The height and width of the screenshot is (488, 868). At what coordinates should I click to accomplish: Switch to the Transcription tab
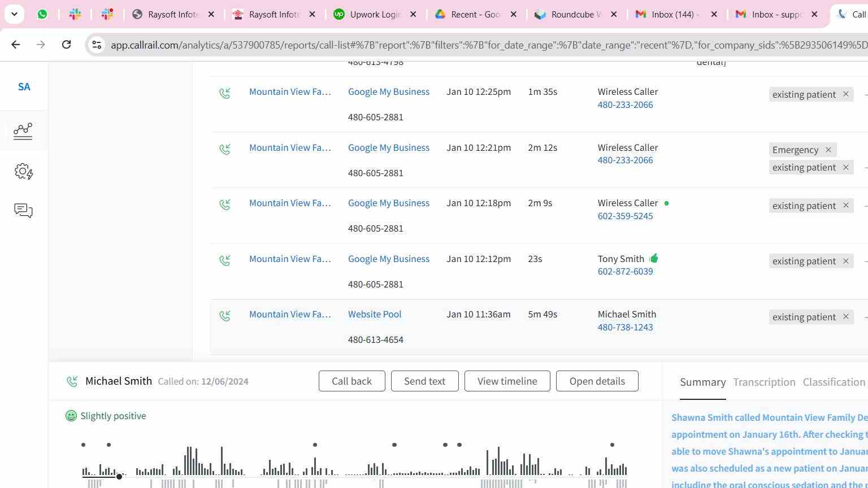pyautogui.click(x=764, y=382)
